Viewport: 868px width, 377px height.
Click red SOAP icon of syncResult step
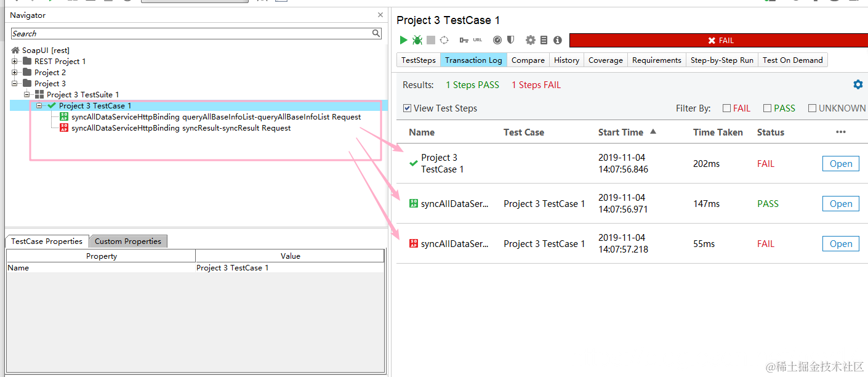(x=64, y=128)
